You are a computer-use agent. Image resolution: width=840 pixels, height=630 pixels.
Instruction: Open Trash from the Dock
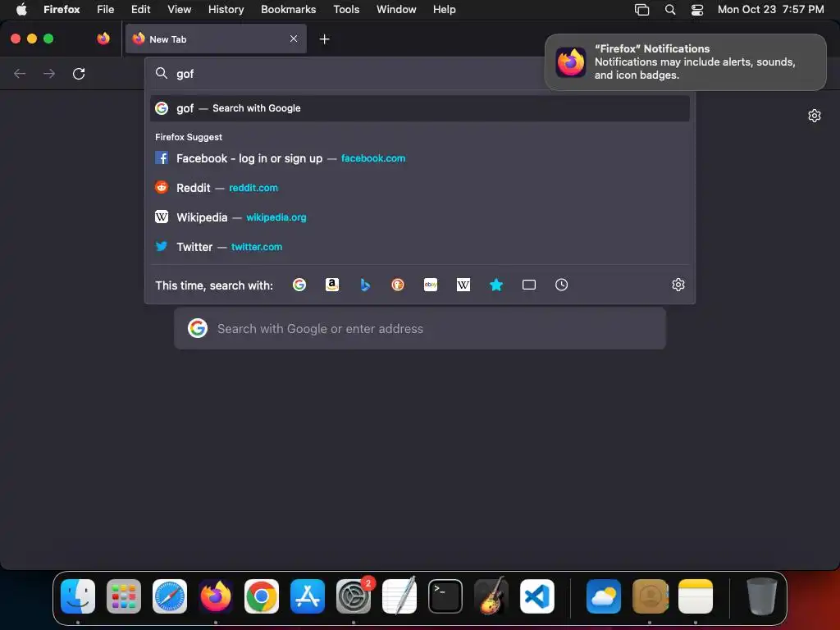[x=761, y=596]
